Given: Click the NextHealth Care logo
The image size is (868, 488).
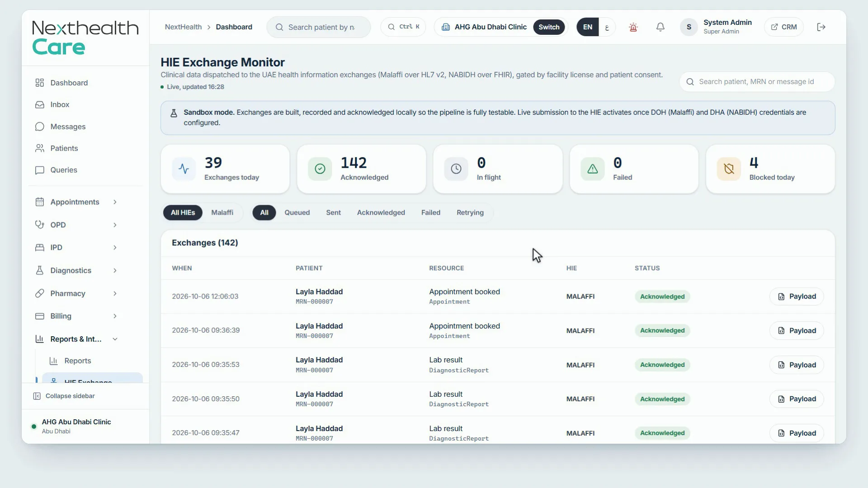Looking at the screenshot, I should pyautogui.click(x=85, y=38).
